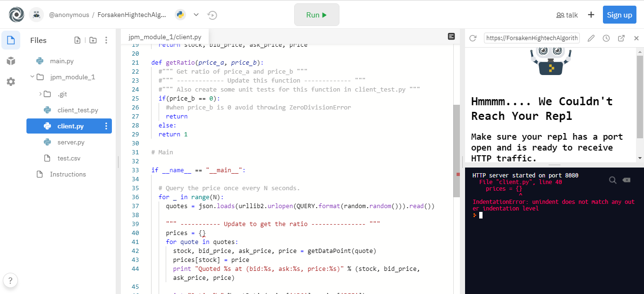Close the web preview pane
This screenshot has height=294, width=644.
click(636, 38)
